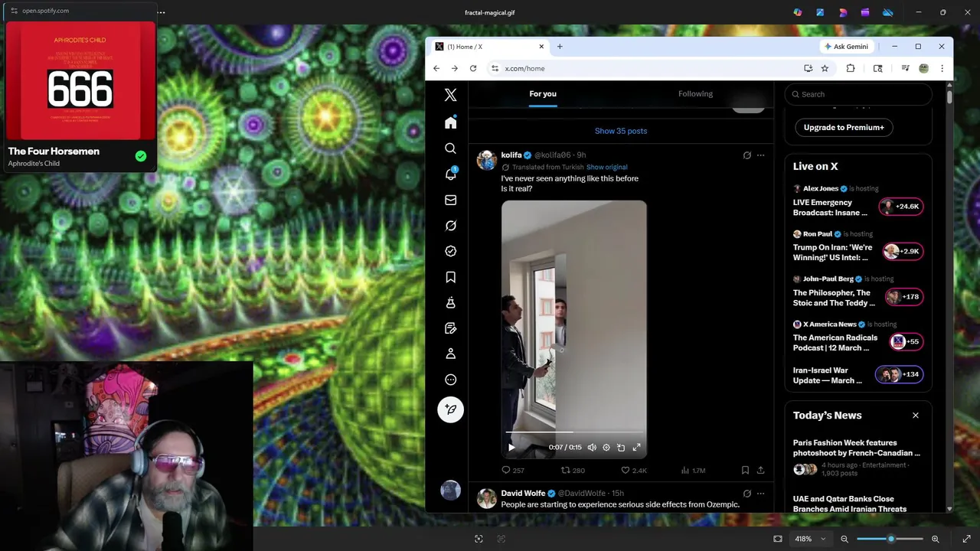Close the Home / X tab
The image size is (980, 551).
tap(541, 47)
